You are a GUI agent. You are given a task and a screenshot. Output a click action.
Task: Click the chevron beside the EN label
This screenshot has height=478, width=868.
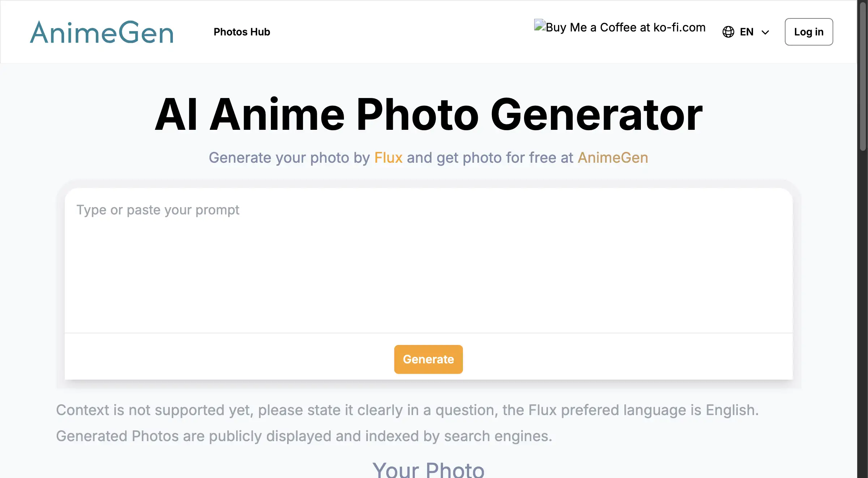tap(765, 32)
